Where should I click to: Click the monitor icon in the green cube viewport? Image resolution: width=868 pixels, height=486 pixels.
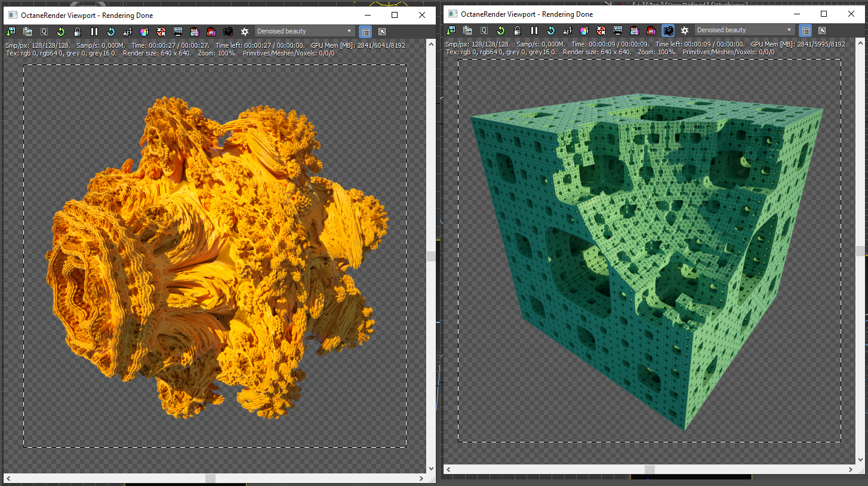click(x=618, y=30)
